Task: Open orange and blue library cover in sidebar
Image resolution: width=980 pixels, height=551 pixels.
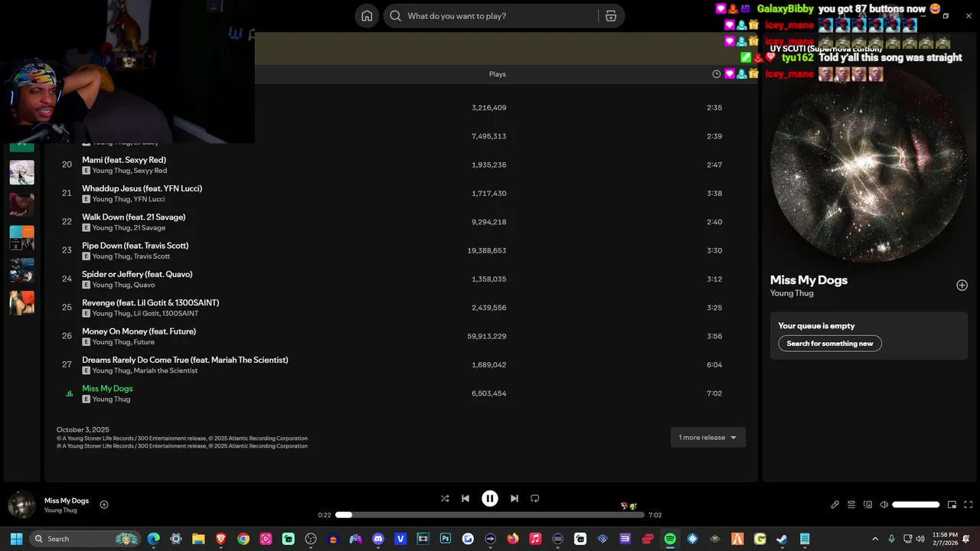Action: [x=21, y=238]
